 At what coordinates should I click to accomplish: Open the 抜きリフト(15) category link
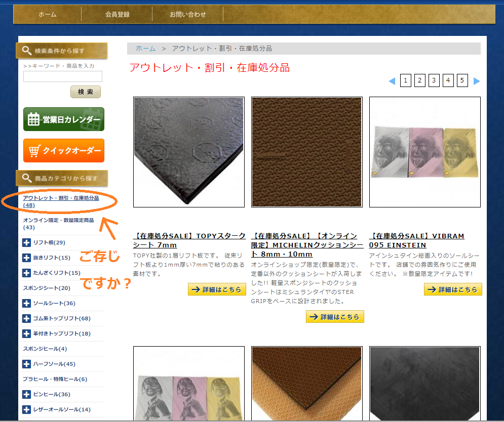(52, 258)
